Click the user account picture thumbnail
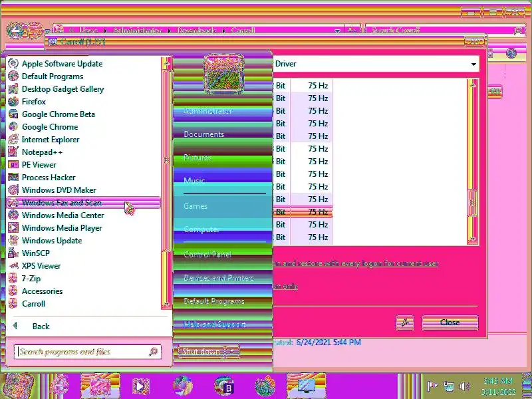This screenshot has height=399, width=532. click(224, 74)
